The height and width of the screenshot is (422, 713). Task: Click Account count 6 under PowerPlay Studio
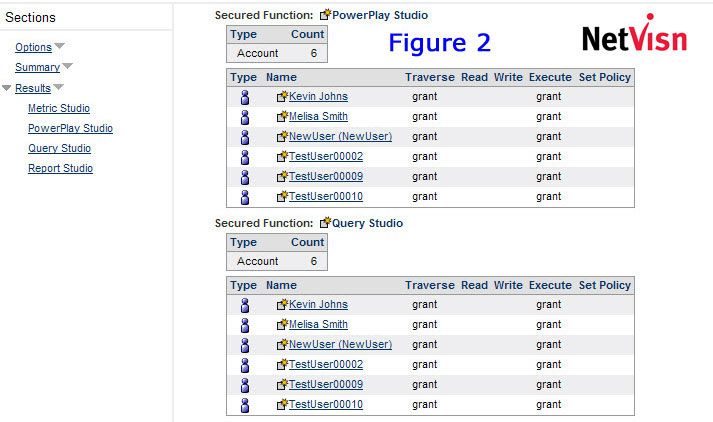(x=313, y=53)
